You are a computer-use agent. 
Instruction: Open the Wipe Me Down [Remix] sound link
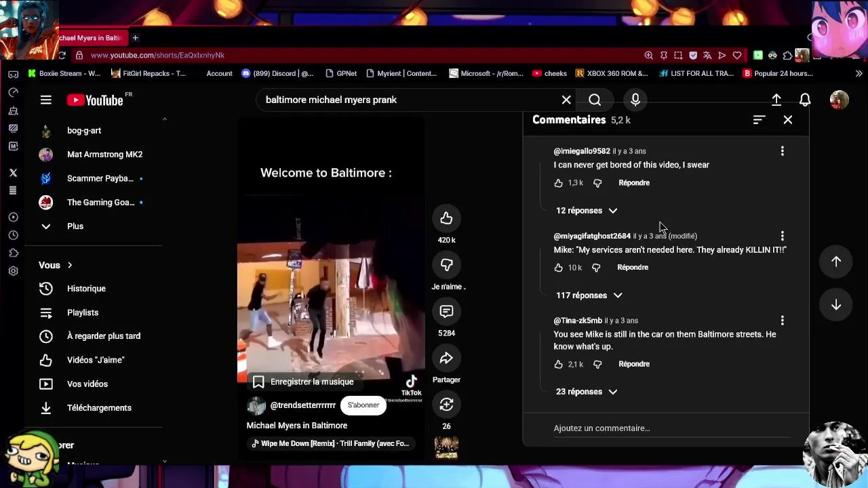tap(331, 444)
